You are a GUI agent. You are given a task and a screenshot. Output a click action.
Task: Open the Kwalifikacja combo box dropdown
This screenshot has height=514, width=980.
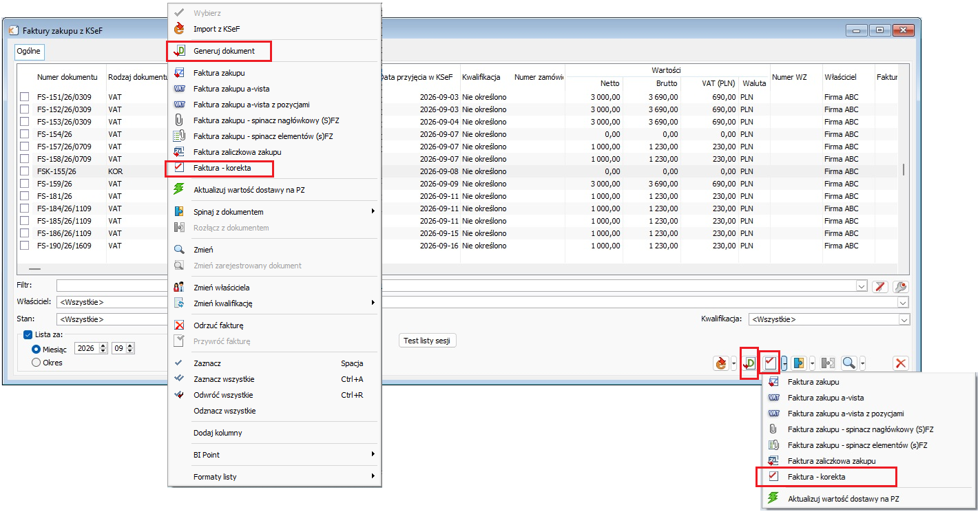pos(904,319)
